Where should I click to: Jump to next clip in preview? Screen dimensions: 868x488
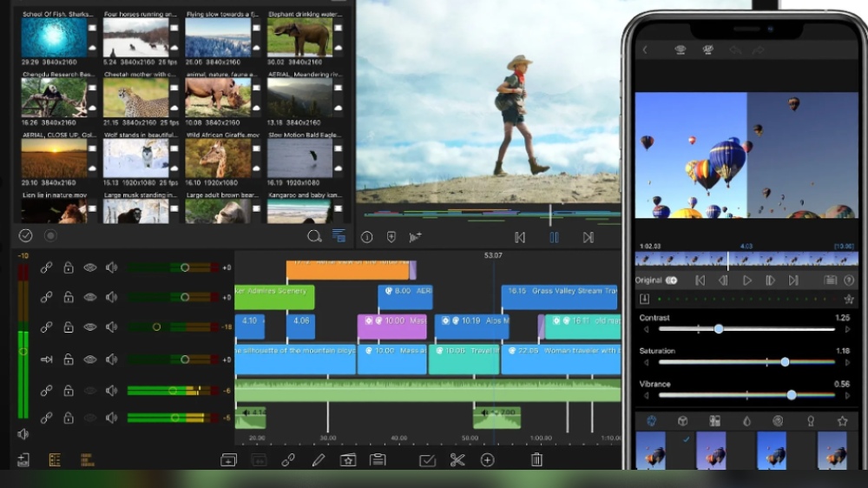coord(588,238)
